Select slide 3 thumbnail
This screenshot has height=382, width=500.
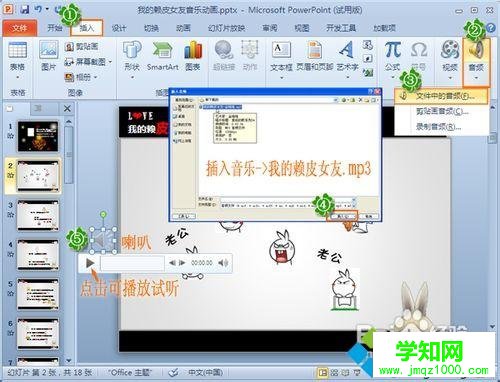[x=38, y=216]
